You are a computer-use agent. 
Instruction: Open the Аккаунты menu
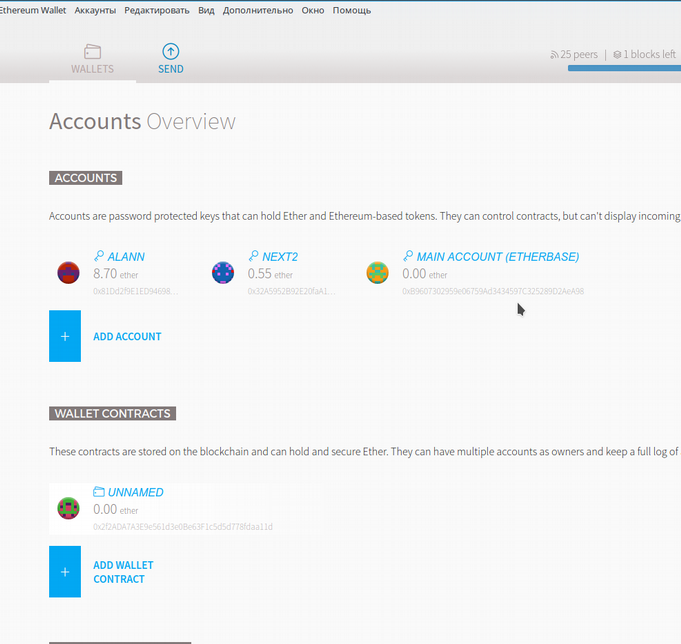95,10
